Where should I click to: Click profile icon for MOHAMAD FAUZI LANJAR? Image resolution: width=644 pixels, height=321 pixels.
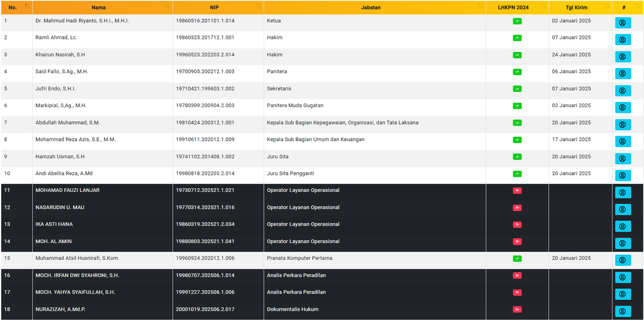623,193
